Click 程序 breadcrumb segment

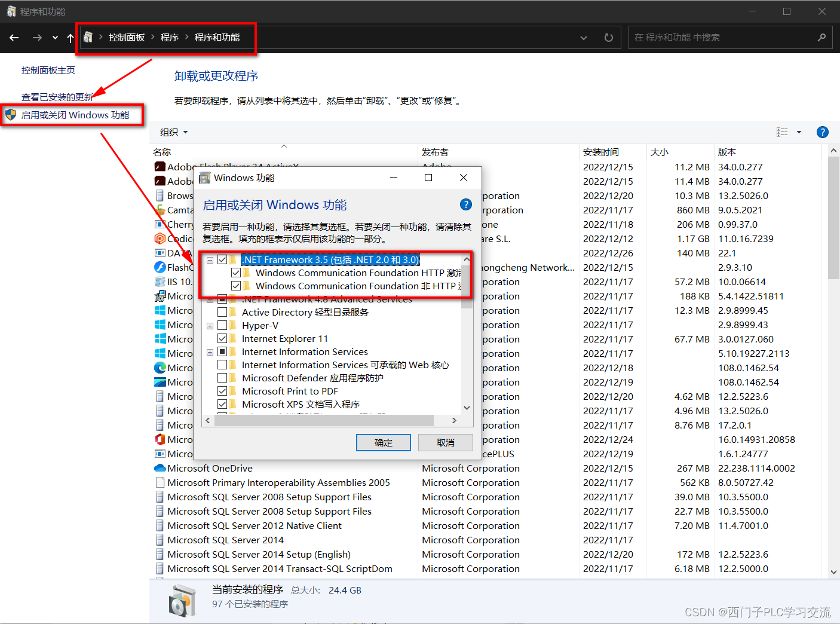170,37
